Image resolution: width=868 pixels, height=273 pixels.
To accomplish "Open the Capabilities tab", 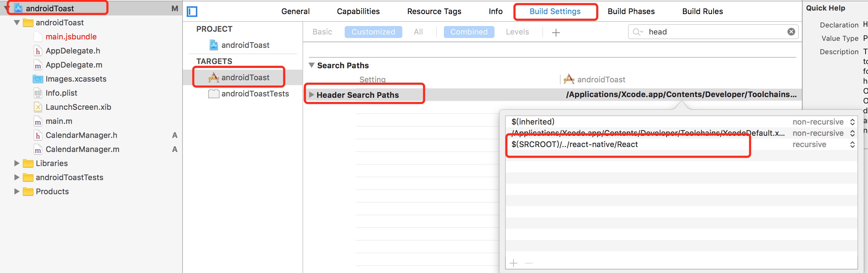I will pos(358,12).
